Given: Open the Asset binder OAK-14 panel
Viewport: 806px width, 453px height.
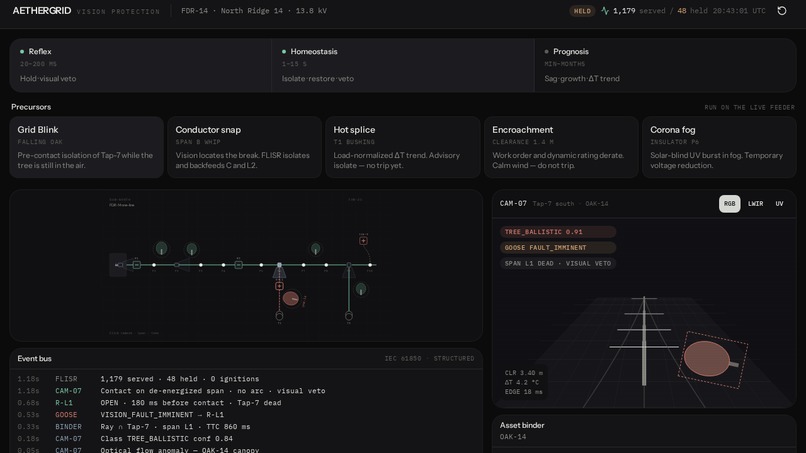Looking at the screenshot, I should click(x=644, y=431).
